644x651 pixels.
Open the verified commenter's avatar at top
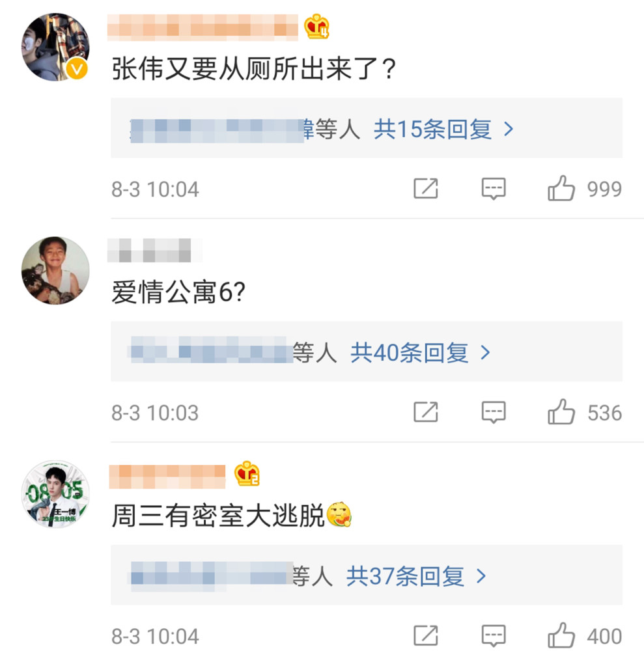click(55, 46)
